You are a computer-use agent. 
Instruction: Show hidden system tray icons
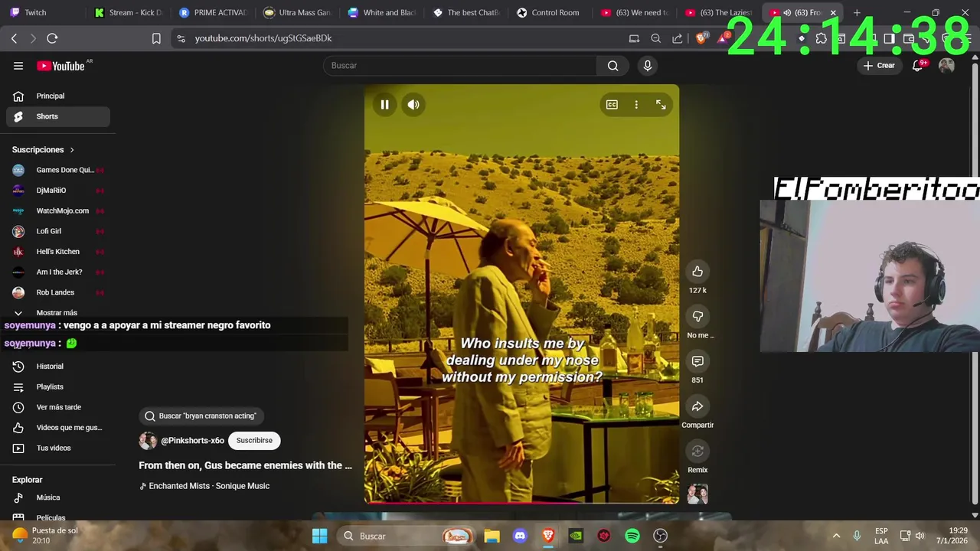pos(836,536)
